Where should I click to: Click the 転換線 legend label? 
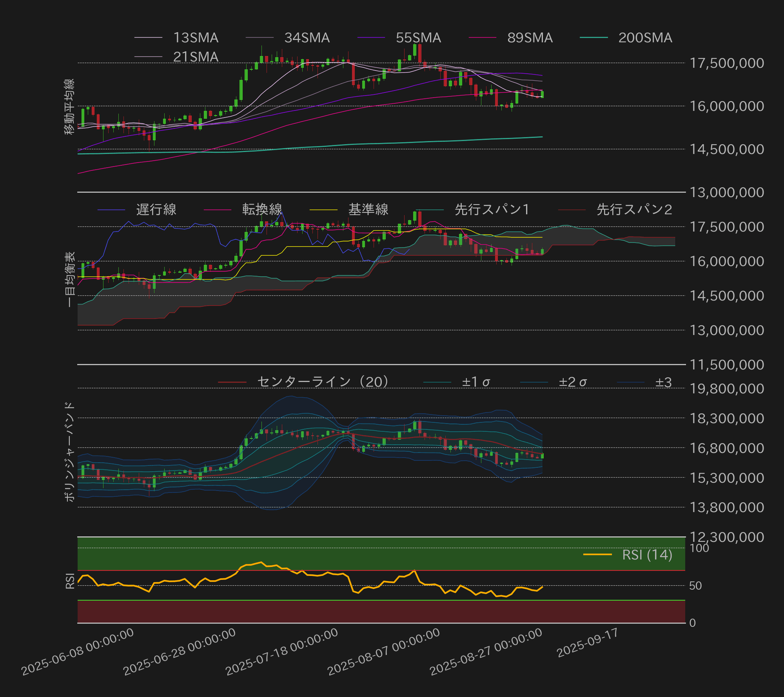(x=262, y=210)
